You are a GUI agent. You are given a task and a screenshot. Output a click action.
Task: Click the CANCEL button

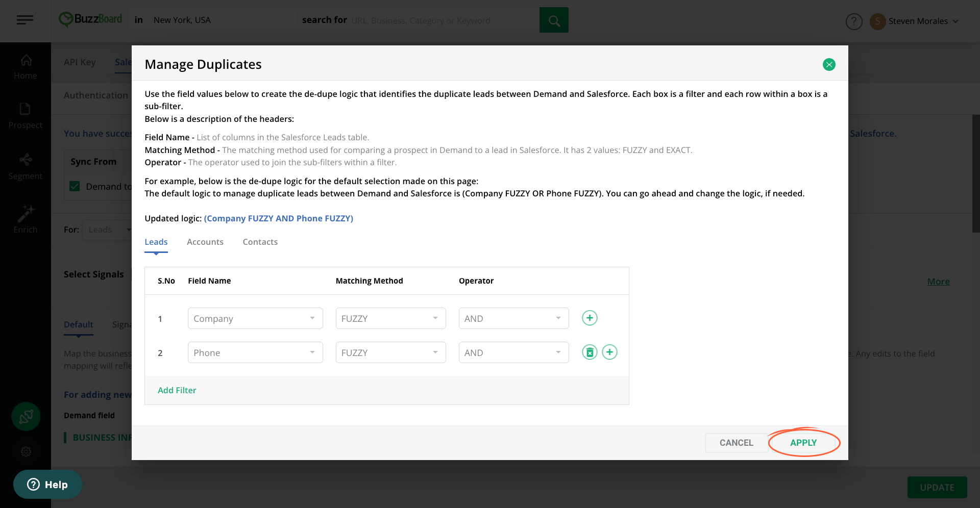[x=736, y=443]
